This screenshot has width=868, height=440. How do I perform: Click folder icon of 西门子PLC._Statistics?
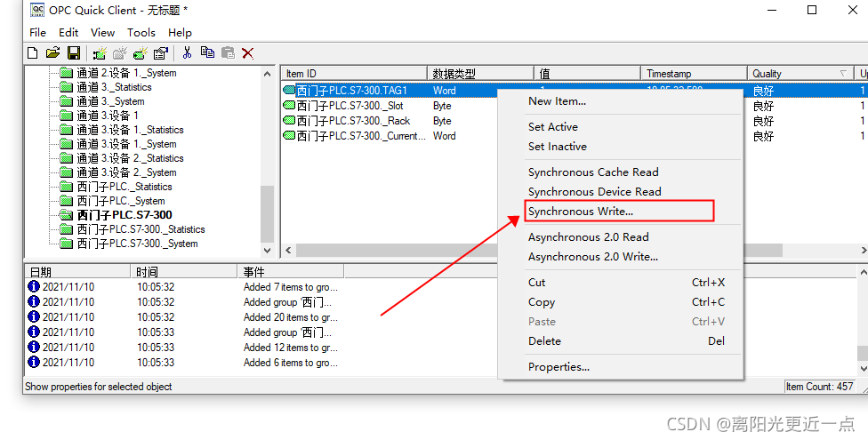[x=67, y=187]
